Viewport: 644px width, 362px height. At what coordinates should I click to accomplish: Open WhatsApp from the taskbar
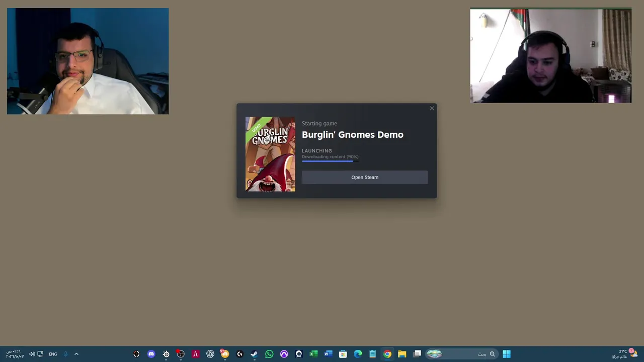269,354
